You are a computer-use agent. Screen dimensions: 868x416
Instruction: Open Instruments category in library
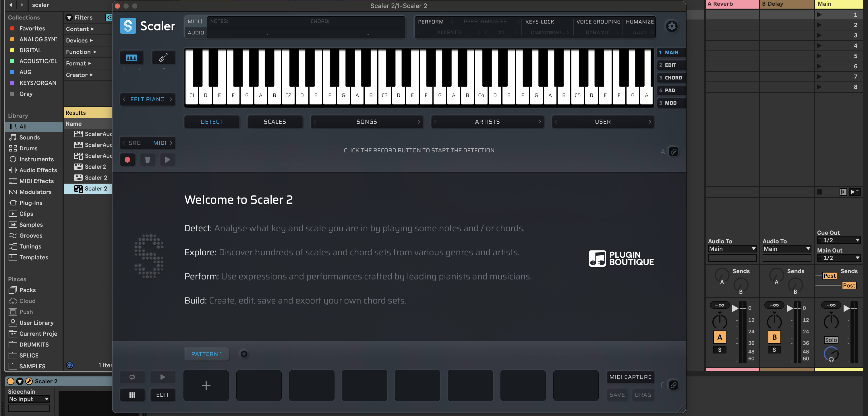click(x=36, y=159)
